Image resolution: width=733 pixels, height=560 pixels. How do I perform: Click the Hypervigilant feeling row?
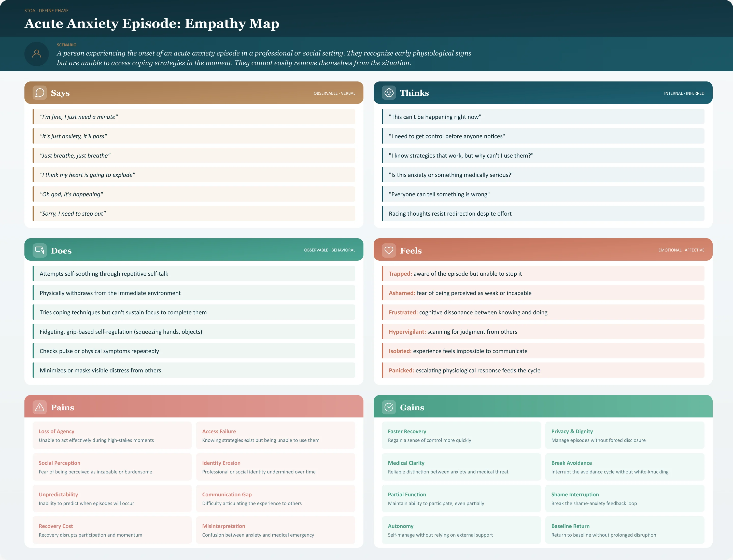coord(543,331)
